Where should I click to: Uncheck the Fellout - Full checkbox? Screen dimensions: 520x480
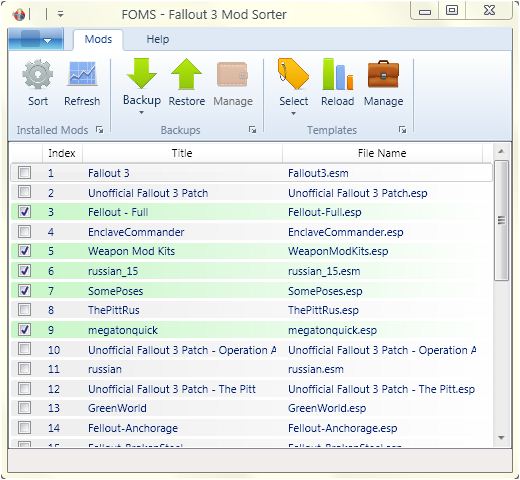pyautogui.click(x=24, y=211)
